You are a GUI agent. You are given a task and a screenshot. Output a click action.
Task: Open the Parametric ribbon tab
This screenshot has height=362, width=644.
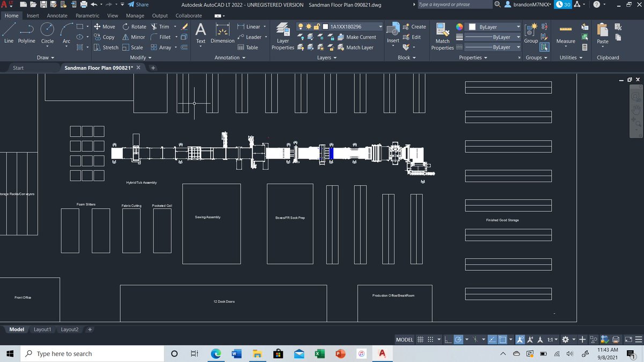(x=87, y=16)
